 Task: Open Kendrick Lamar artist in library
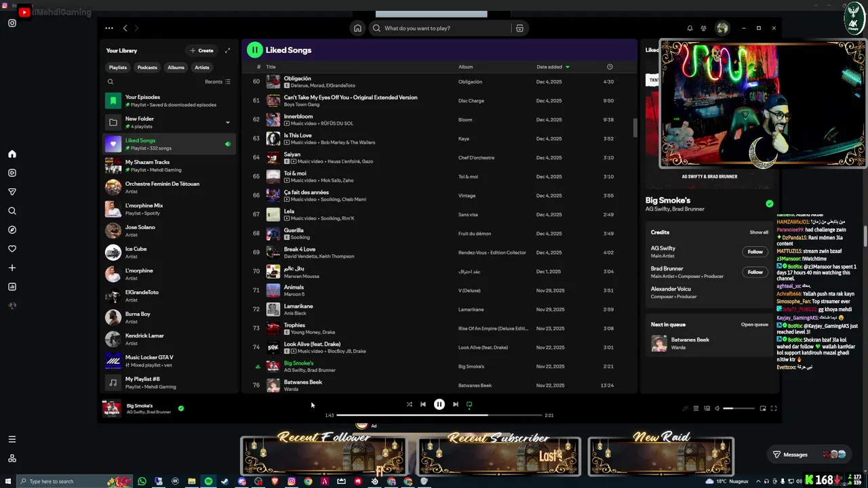(170, 339)
